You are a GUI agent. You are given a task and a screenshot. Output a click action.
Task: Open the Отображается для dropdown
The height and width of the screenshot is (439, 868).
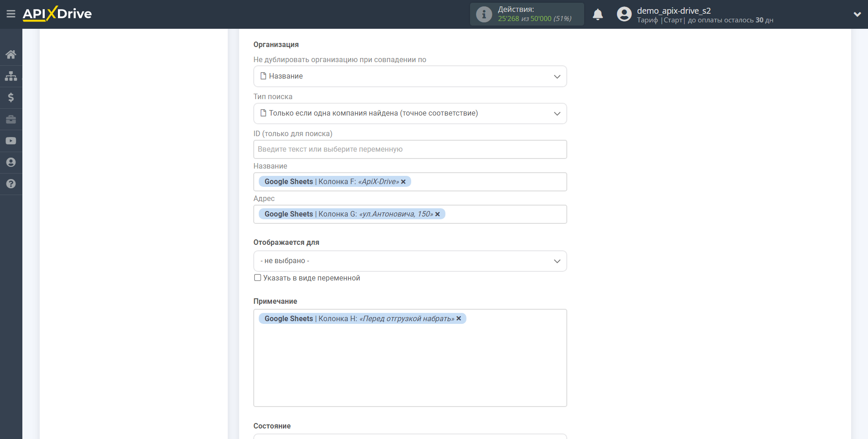pyautogui.click(x=410, y=261)
